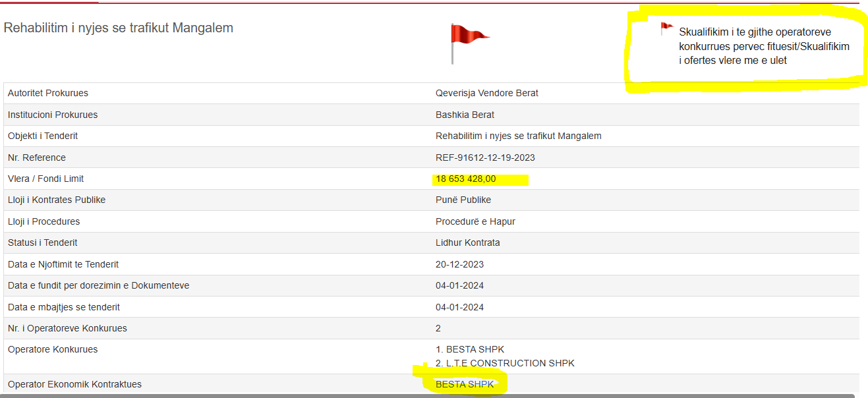Open the BESTA SHPK contracted operator link
Screen dimensions: 868x398
click(x=465, y=384)
